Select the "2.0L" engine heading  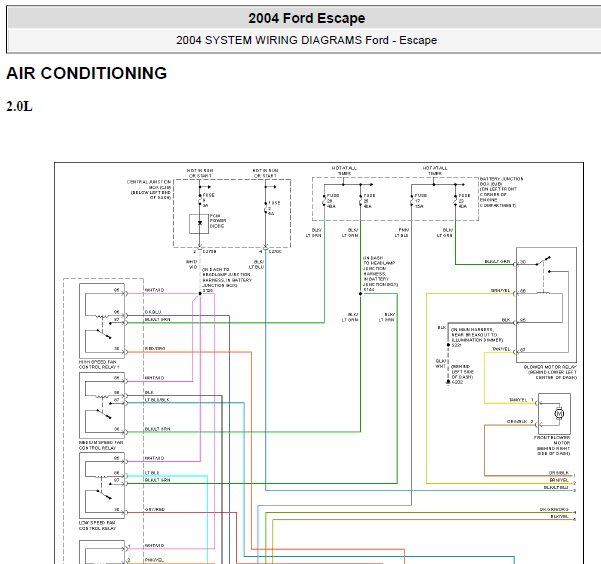[x=19, y=106]
